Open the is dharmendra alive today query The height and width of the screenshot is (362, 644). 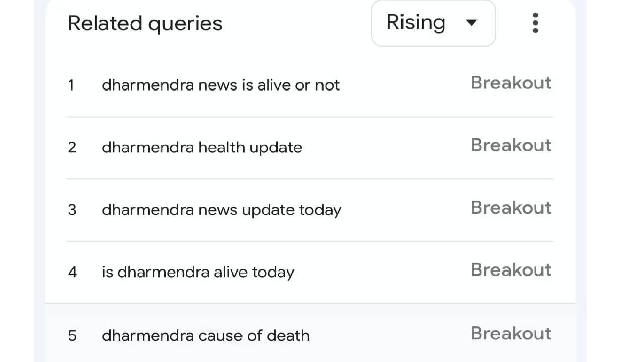tap(198, 272)
